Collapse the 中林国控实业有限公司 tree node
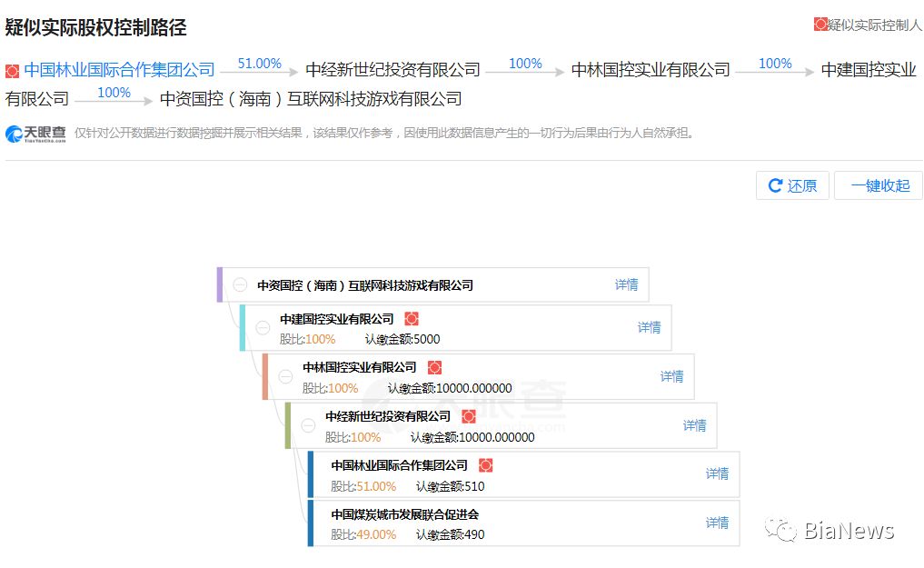924x568 pixels. [x=286, y=376]
